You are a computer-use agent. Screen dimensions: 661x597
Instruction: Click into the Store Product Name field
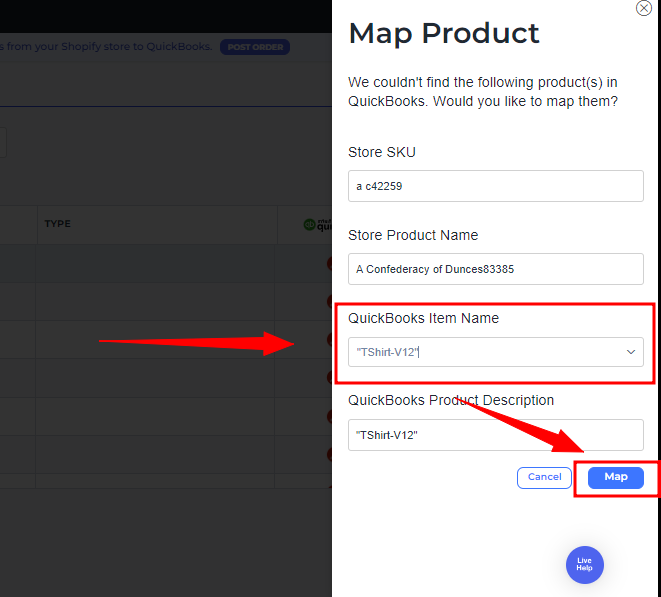pyautogui.click(x=495, y=269)
